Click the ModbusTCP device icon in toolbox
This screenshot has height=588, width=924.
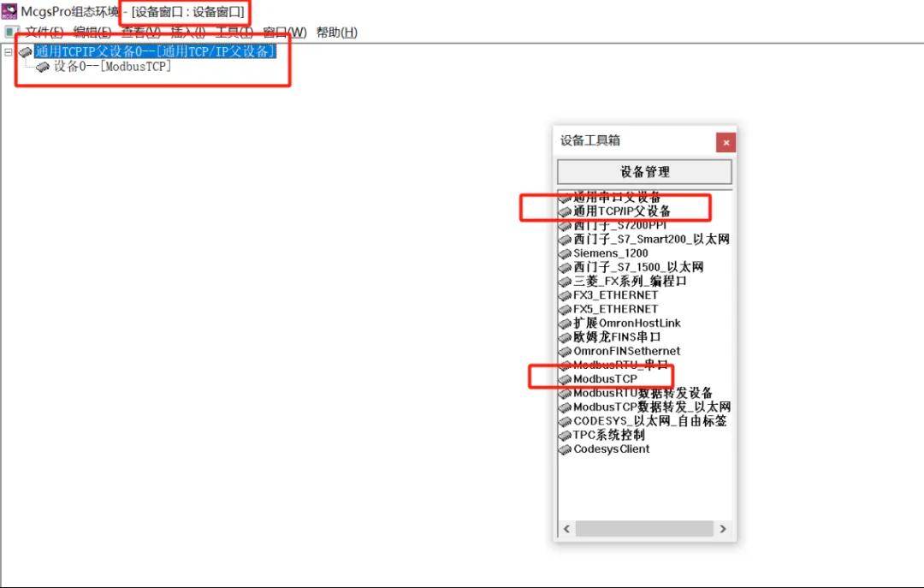tap(565, 379)
